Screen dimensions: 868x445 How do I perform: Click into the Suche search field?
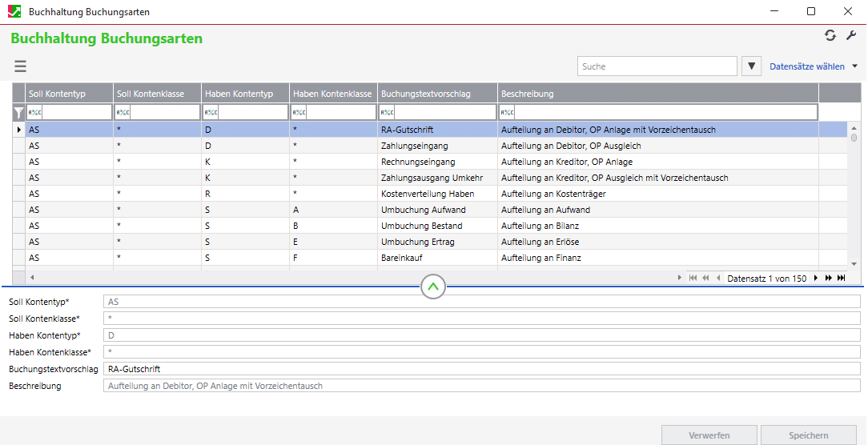[x=657, y=66]
